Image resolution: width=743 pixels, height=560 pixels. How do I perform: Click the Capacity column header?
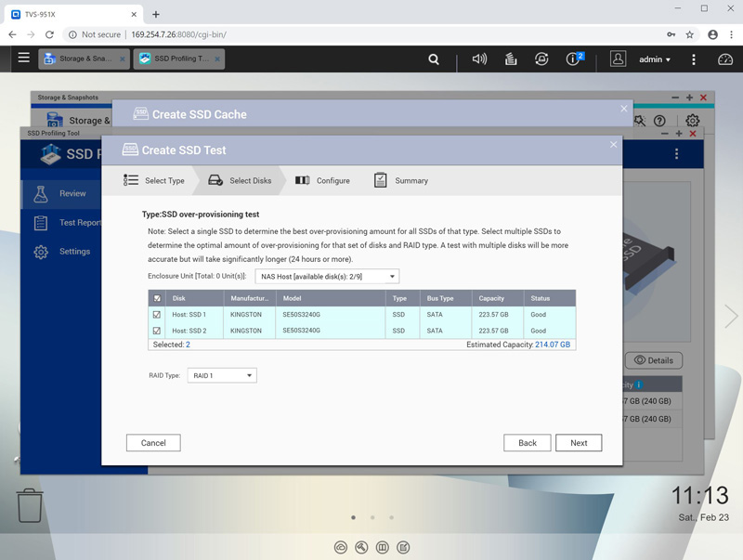click(498, 298)
